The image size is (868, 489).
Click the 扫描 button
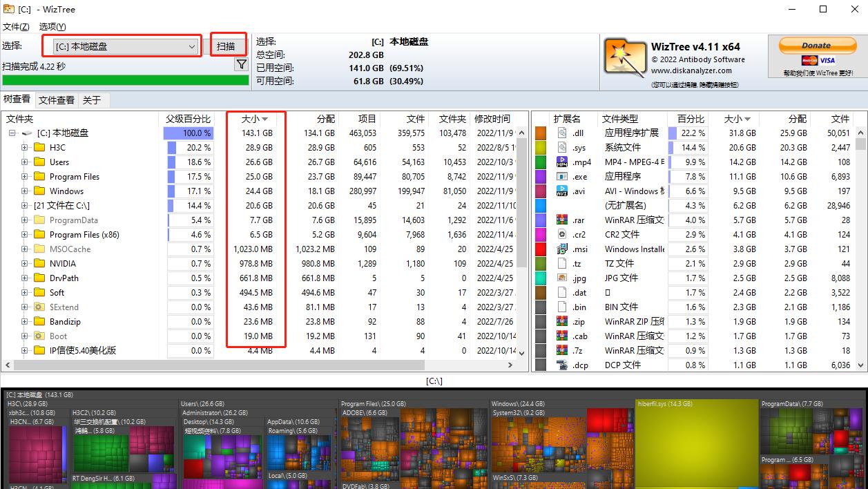[x=228, y=44]
